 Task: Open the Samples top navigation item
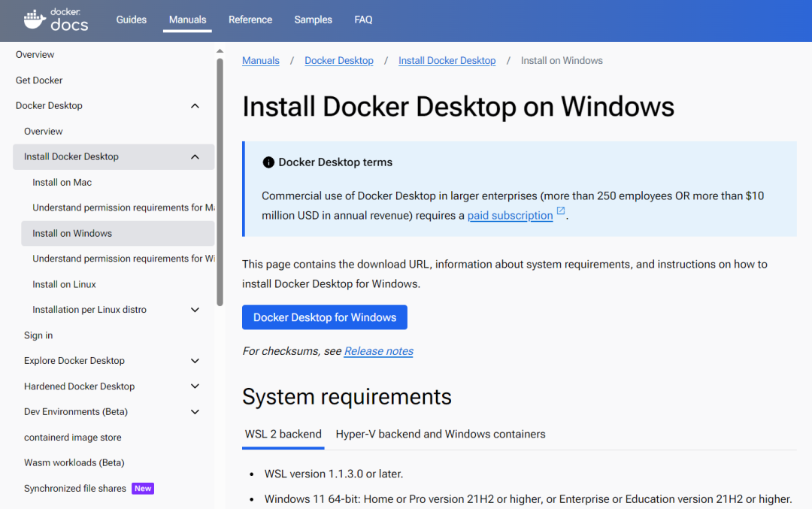pyautogui.click(x=314, y=20)
